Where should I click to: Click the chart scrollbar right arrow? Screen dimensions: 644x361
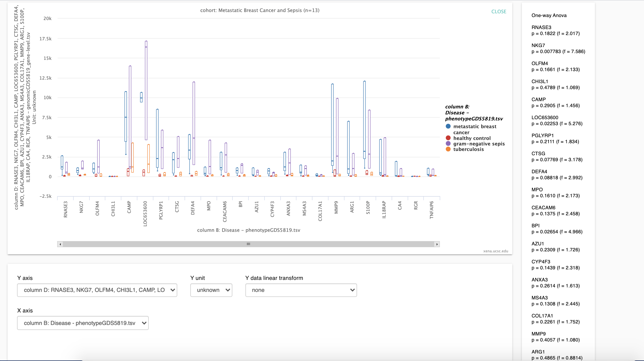click(437, 244)
